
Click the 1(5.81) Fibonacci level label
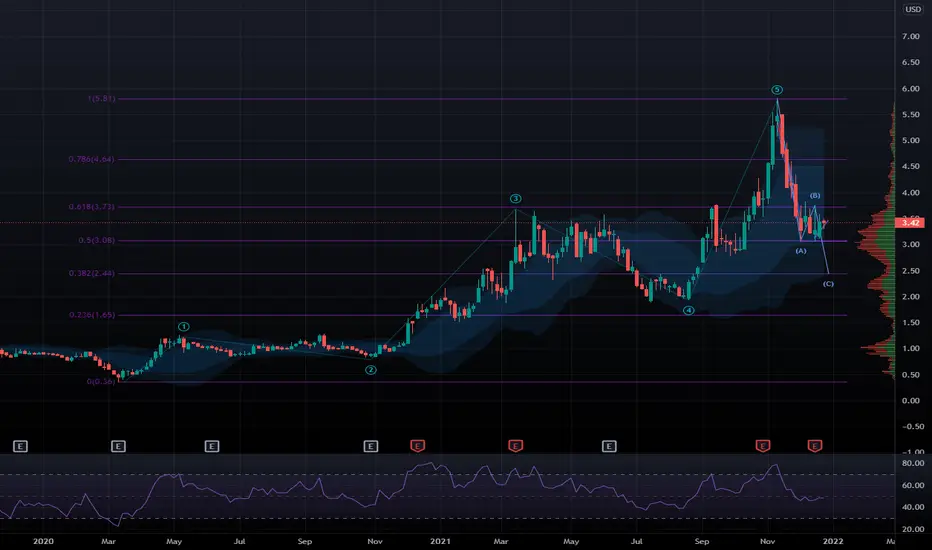point(102,99)
